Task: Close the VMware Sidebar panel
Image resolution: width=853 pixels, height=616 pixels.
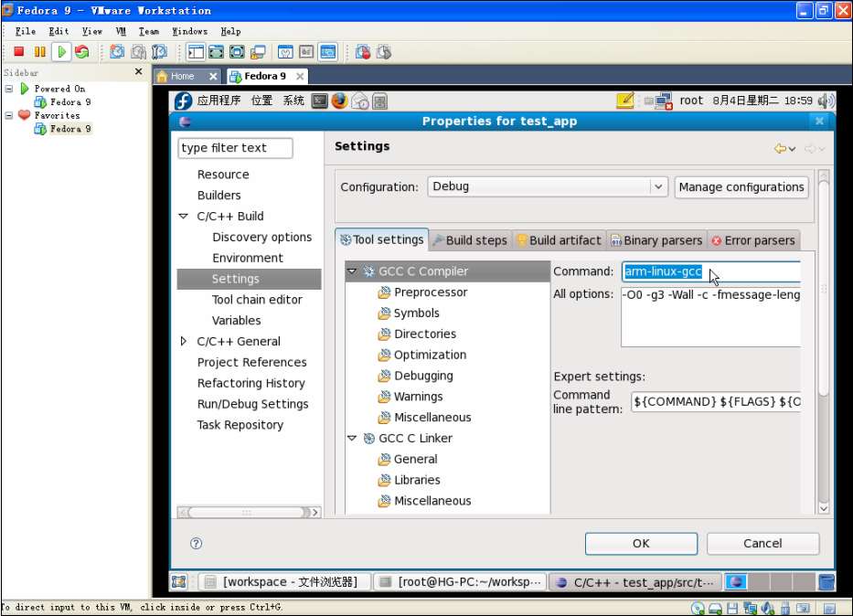Action: coord(138,71)
